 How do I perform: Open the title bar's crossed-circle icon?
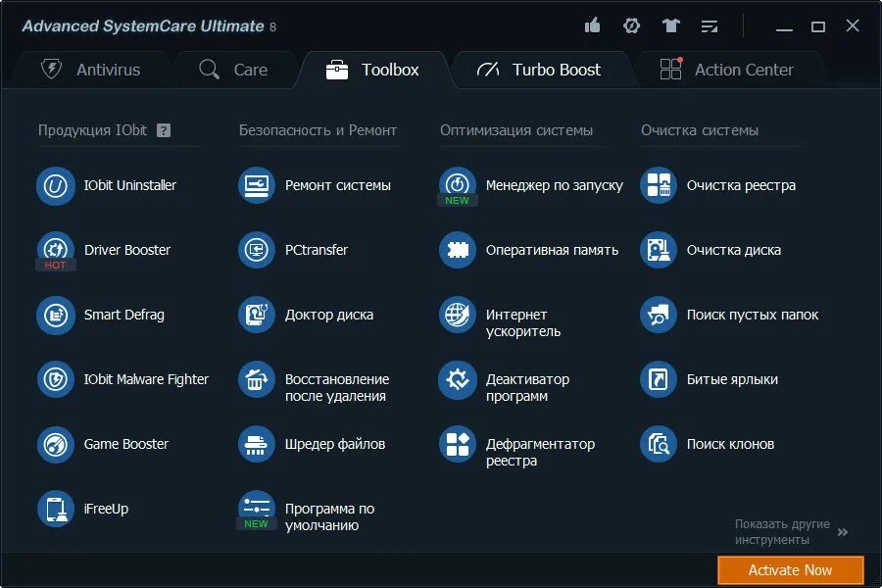tap(632, 25)
